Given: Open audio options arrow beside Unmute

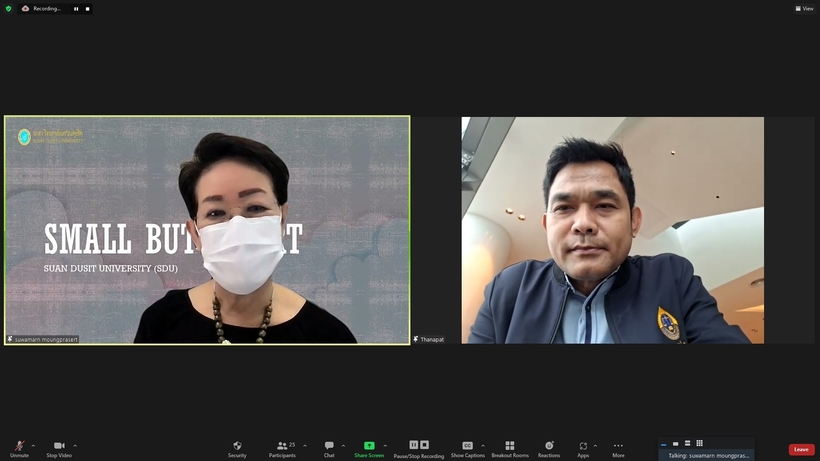Looking at the screenshot, I should coord(33,446).
